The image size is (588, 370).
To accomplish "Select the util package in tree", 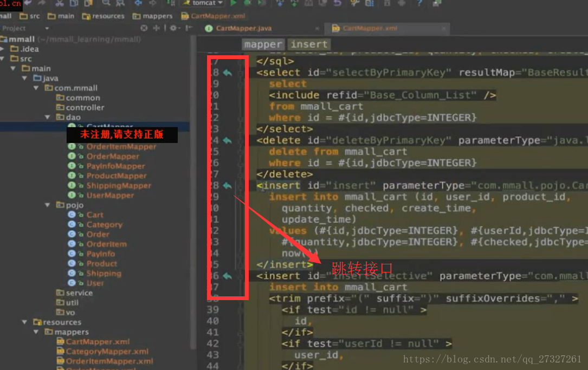I will coord(67,302).
